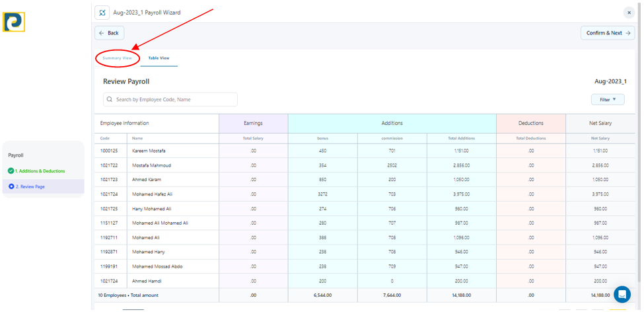The image size is (644, 312).
Task: Click the Total Additions column header
Action: (461, 138)
